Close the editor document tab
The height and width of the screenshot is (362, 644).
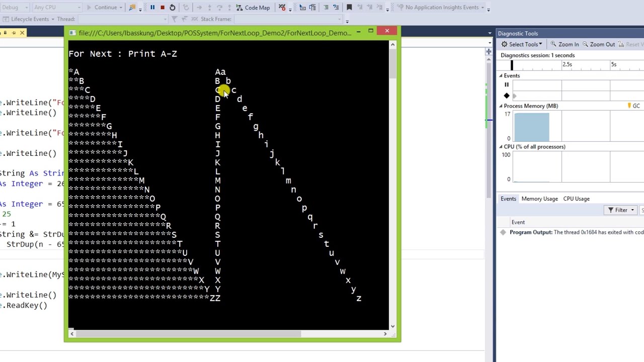[x=22, y=33]
